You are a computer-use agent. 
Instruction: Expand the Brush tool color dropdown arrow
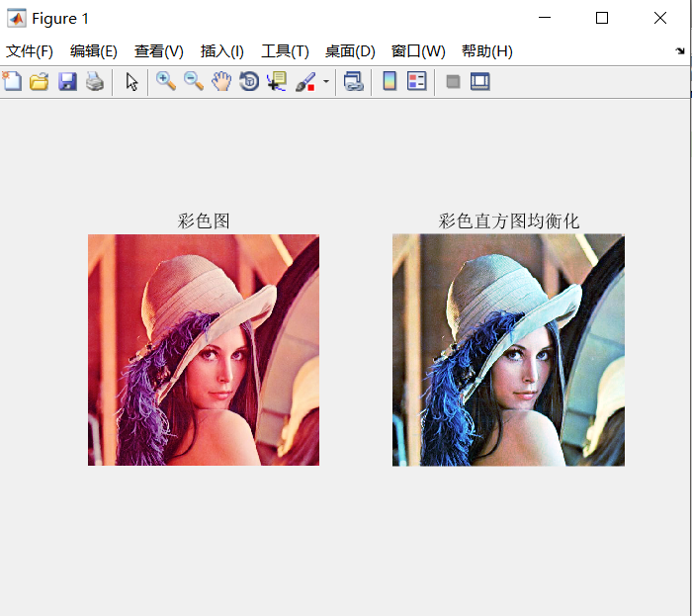(x=325, y=82)
